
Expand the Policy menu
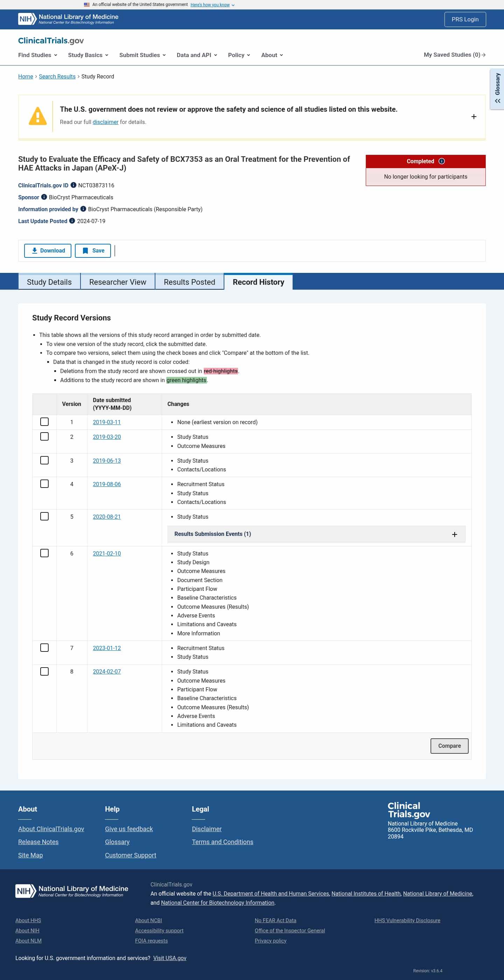[x=239, y=55]
